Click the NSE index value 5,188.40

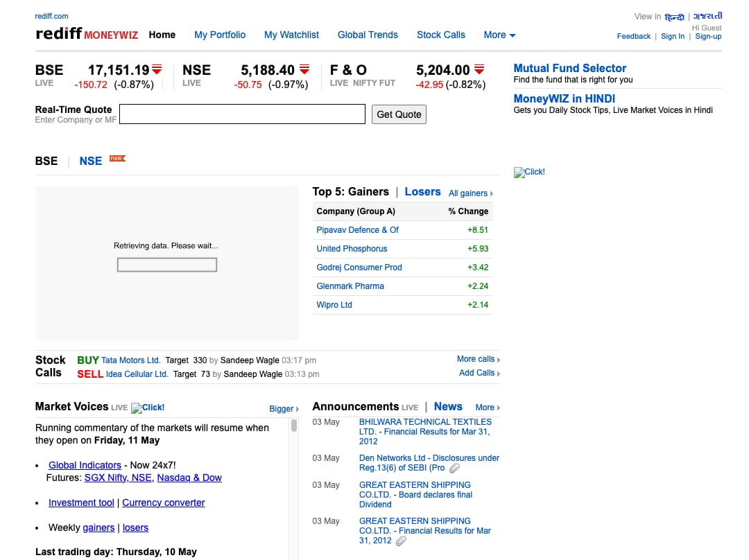click(268, 70)
